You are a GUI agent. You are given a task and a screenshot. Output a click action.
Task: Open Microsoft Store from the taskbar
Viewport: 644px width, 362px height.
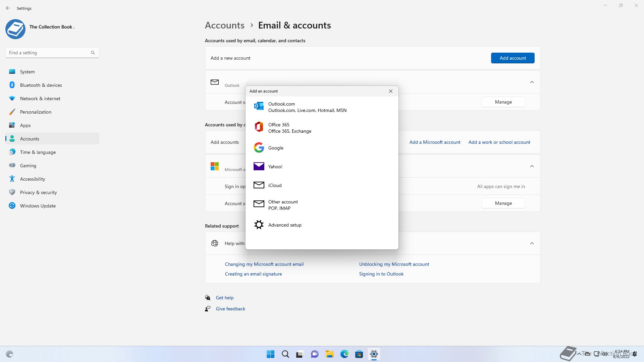click(x=359, y=354)
